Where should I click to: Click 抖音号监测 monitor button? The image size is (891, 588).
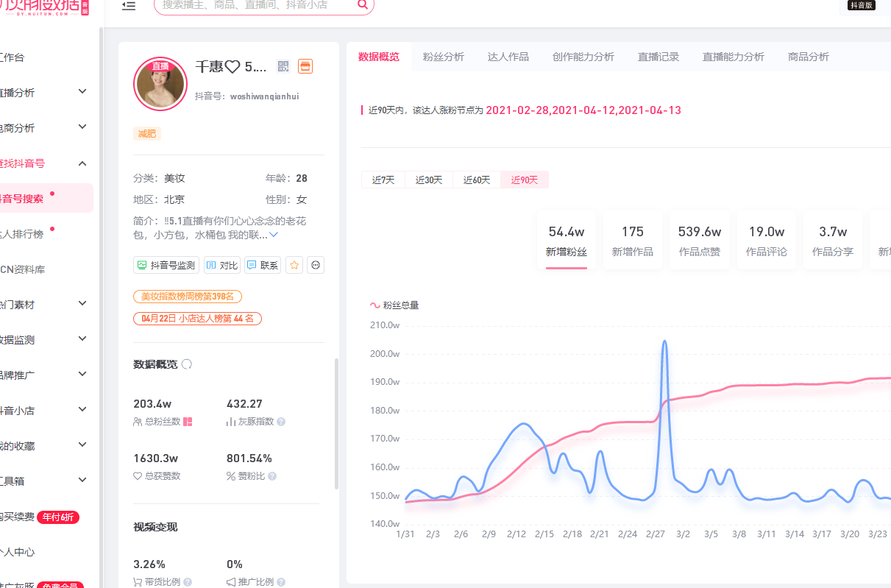pos(166,265)
